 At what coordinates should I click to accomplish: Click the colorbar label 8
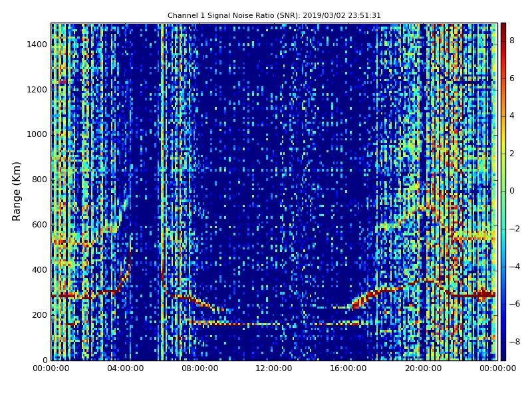(x=512, y=41)
